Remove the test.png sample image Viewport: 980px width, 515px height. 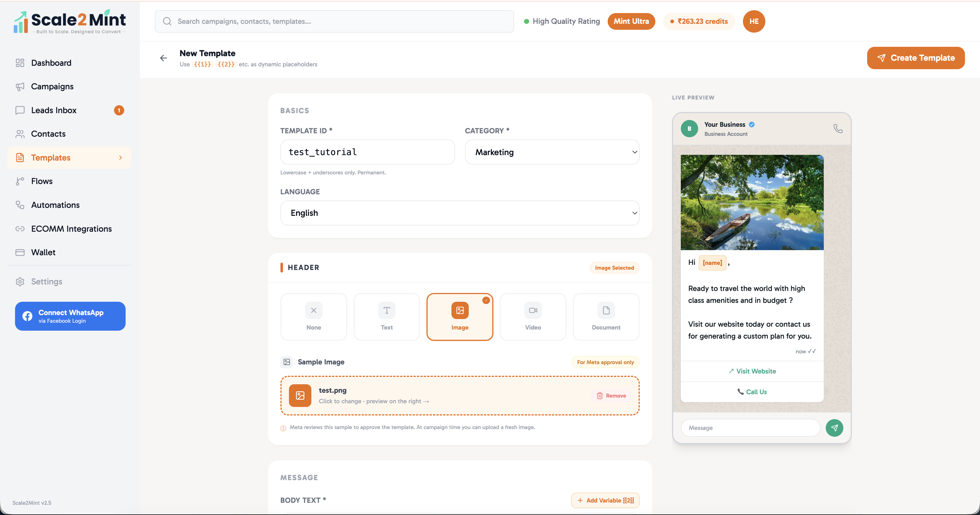[611, 396]
